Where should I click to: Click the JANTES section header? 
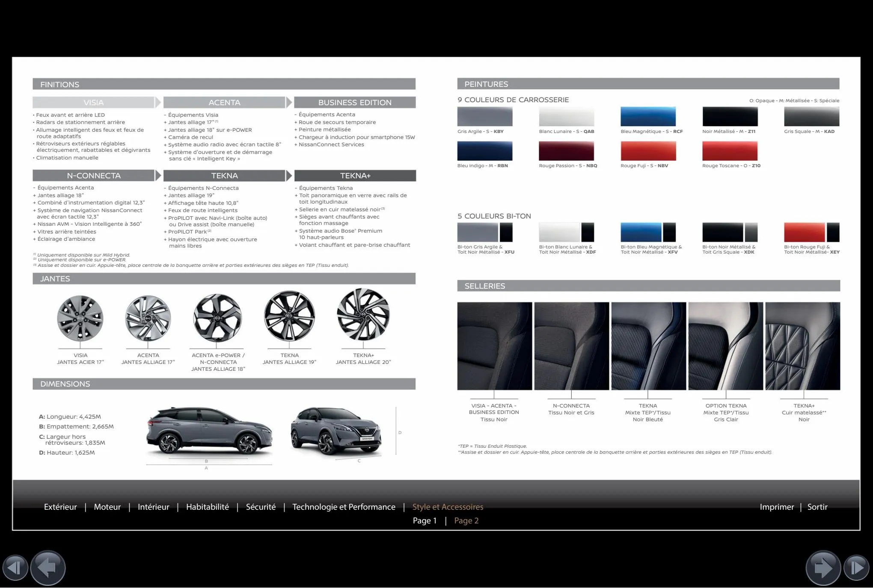[x=224, y=278]
